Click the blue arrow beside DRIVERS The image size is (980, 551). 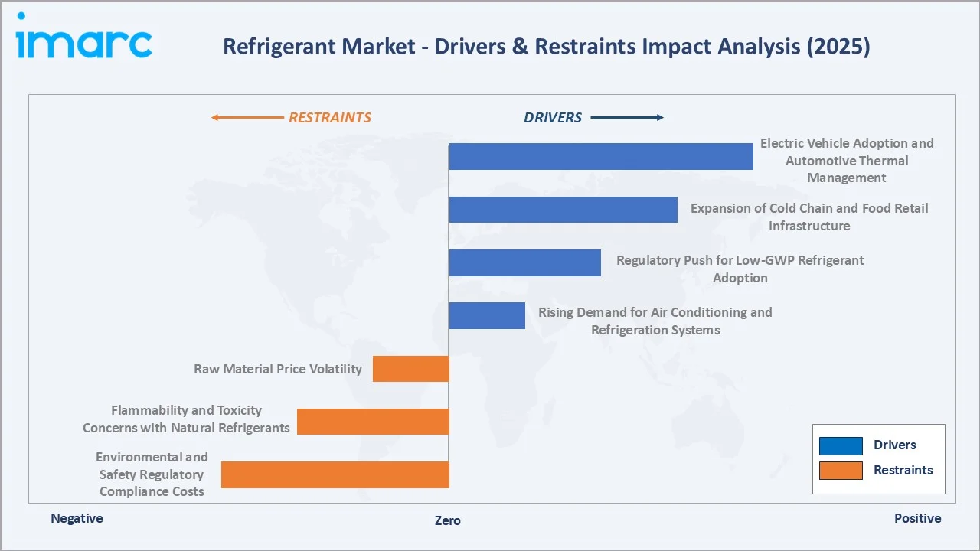click(627, 118)
